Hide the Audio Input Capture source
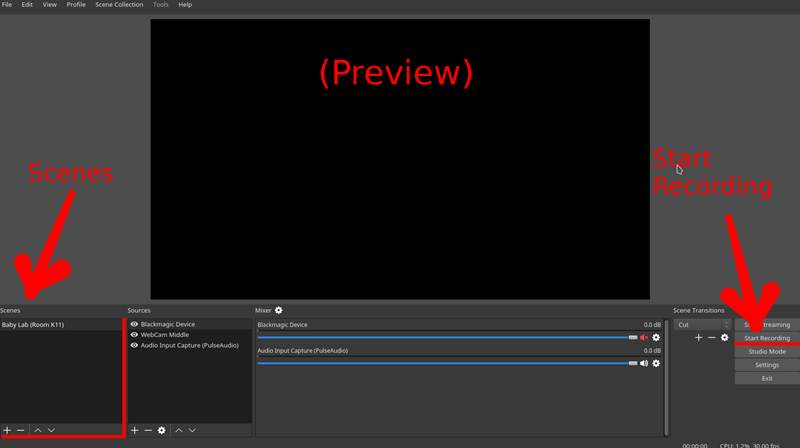The height and width of the screenshot is (448, 800). [134, 345]
